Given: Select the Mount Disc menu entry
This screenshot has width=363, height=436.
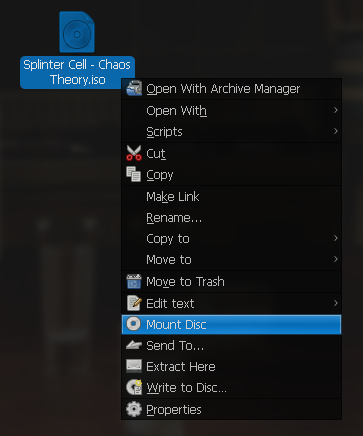Looking at the screenshot, I should (x=232, y=324).
